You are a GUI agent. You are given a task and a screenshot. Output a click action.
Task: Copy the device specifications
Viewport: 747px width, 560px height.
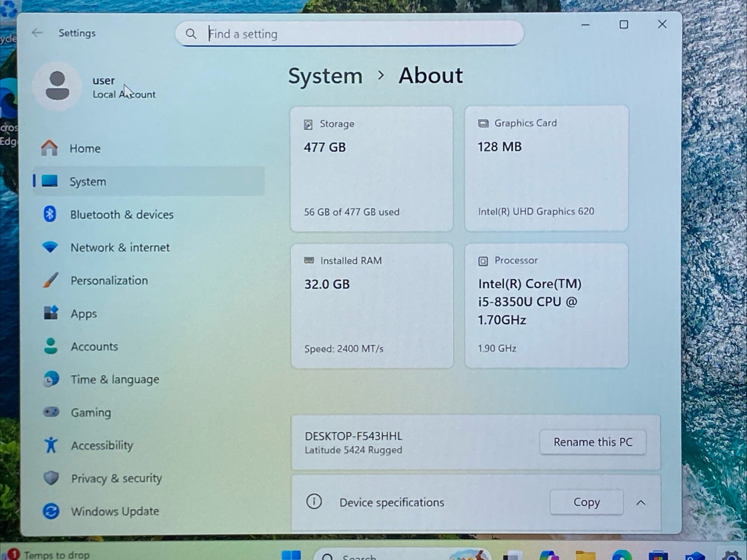(586, 502)
